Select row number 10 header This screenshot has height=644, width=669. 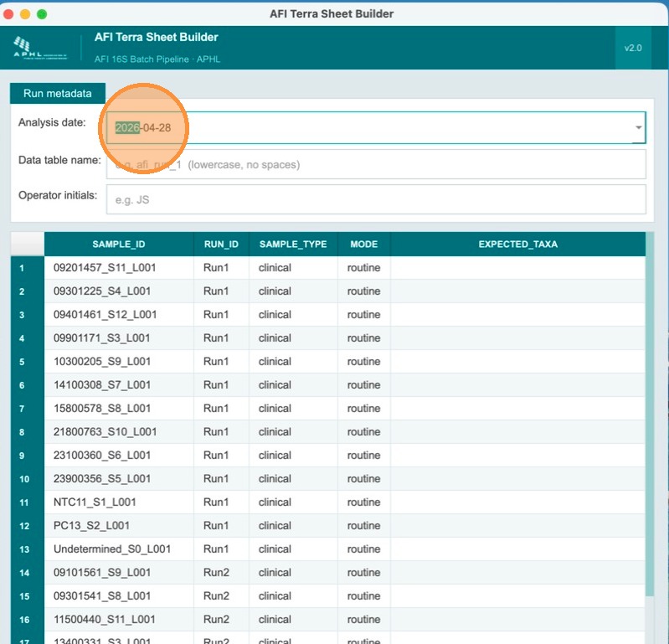click(28, 479)
